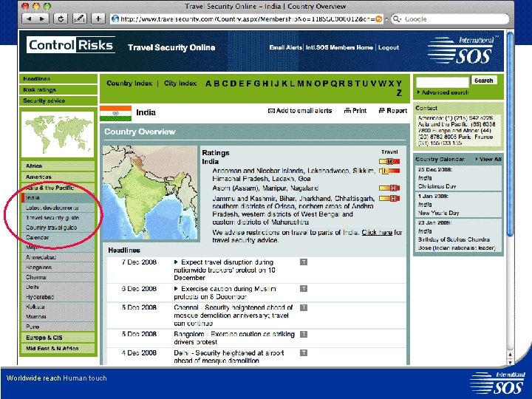Click the T icon on Delhi airport headline

click(x=304, y=353)
